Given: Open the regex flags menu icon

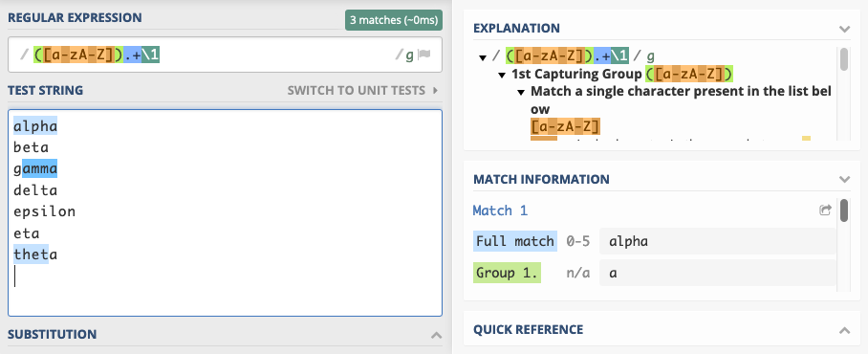Looking at the screenshot, I should pyautogui.click(x=424, y=55).
